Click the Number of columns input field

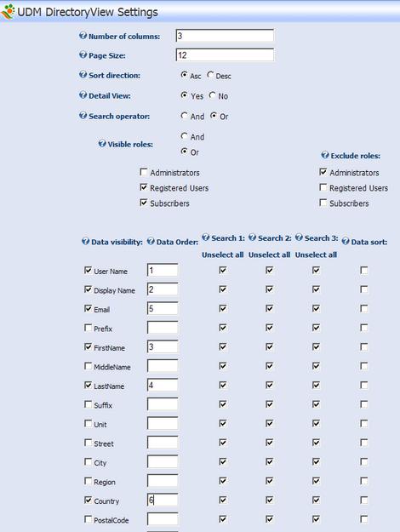[x=225, y=36]
